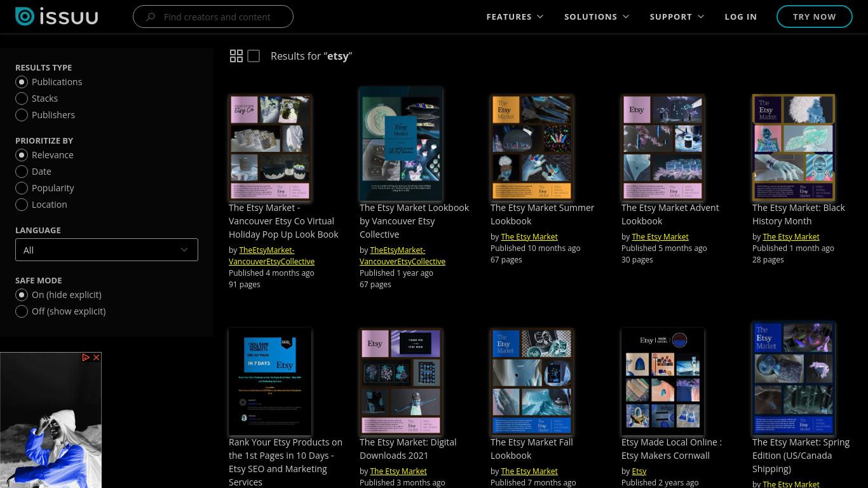Open Black History Month publication thumbnail

[x=794, y=148]
